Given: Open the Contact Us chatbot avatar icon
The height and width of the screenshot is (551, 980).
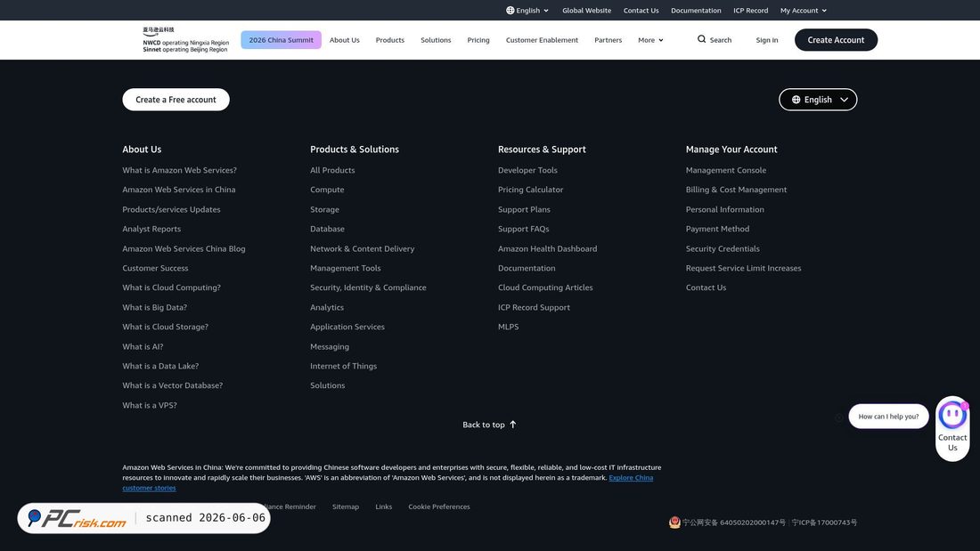Looking at the screenshot, I should tap(951, 415).
